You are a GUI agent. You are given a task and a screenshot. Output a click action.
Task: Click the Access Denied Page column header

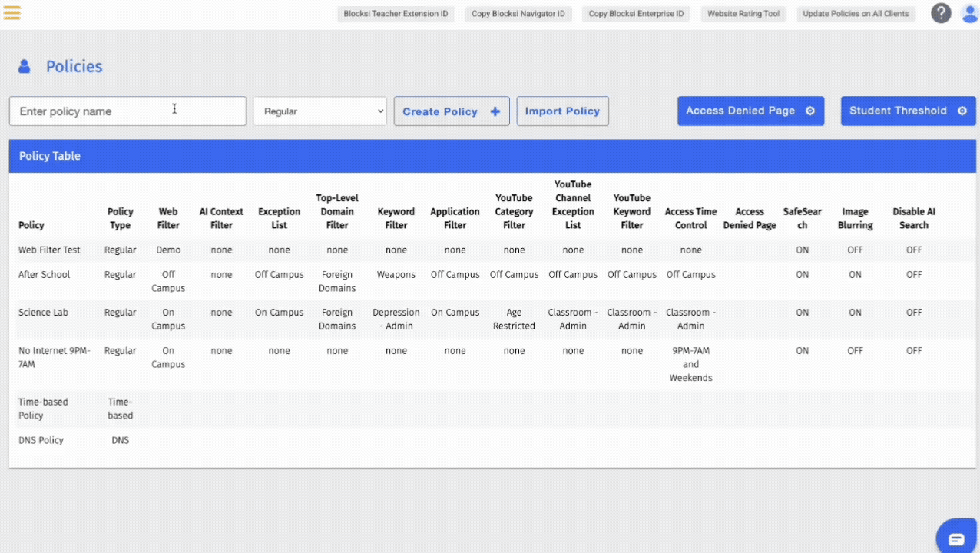click(750, 218)
